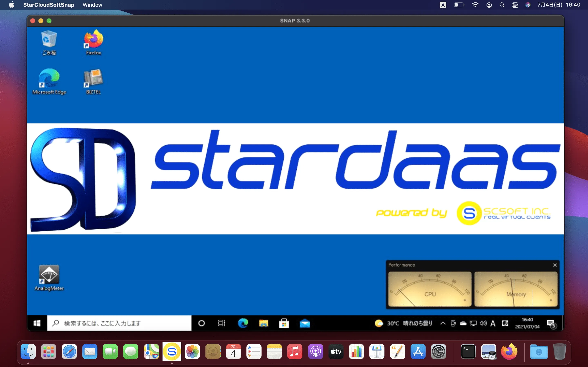Open File Explorer from the Windows taskbar
The width and height of the screenshot is (588, 367).
pyautogui.click(x=263, y=323)
